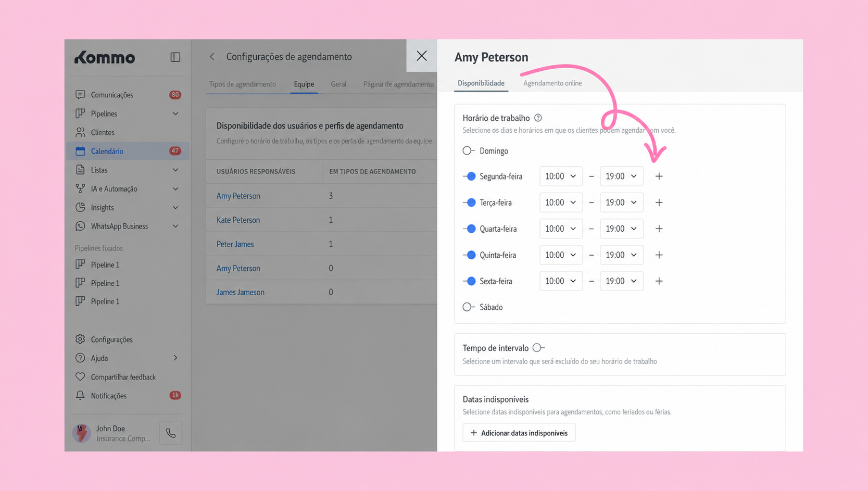The height and width of the screenshot is (491, 868).
Task: Click John Doe profile avatar
Action: 82,433
